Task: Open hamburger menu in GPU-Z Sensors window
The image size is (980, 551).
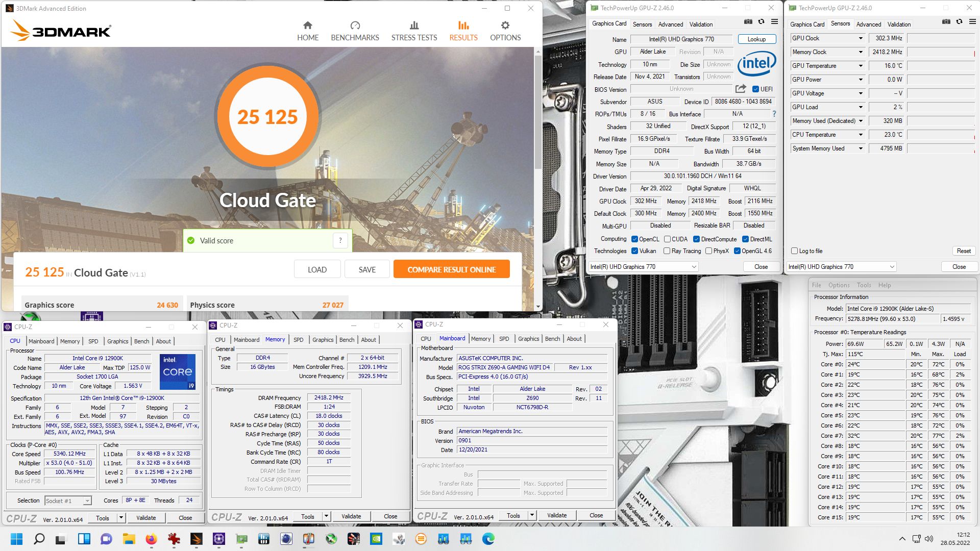Action: [x=972, y=22]
